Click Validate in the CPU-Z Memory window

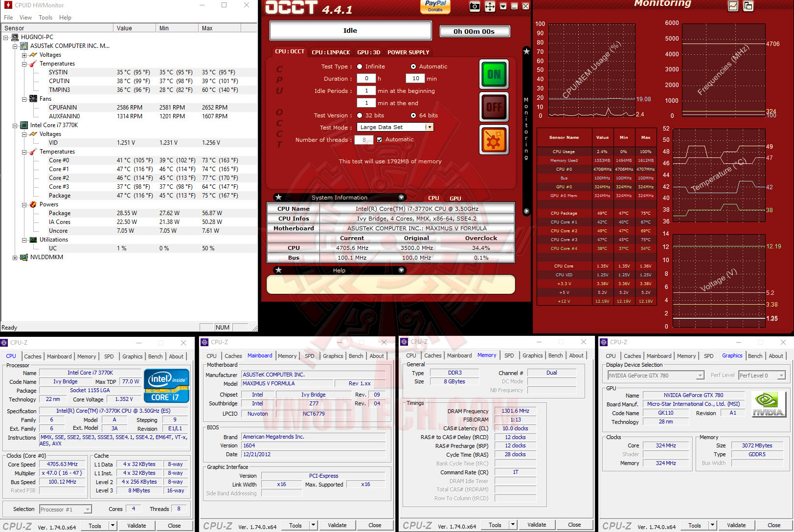(537, 525)
